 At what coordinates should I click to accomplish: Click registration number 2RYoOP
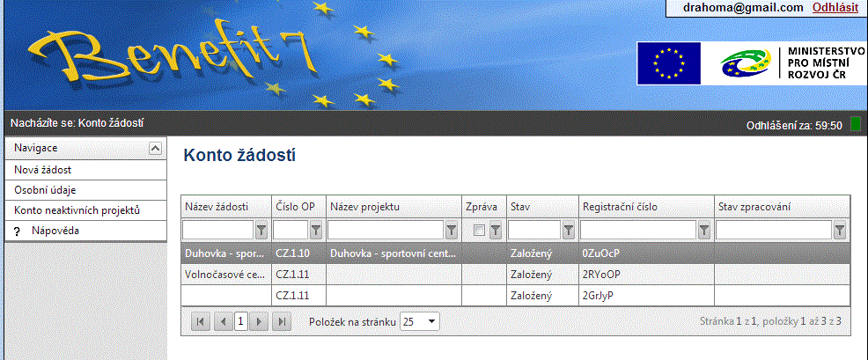[x=602, y=274]
